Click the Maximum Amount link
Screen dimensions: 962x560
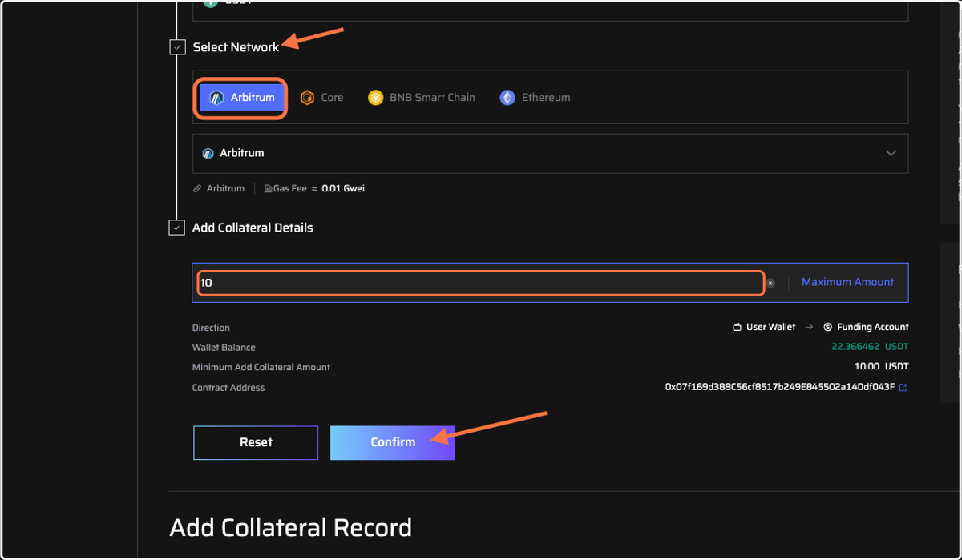[847, 282]
